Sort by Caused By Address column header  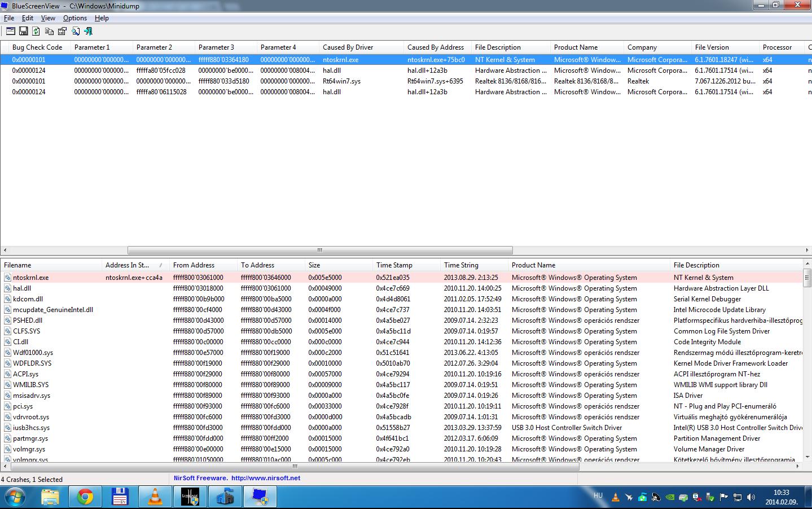tap(437, 47)
